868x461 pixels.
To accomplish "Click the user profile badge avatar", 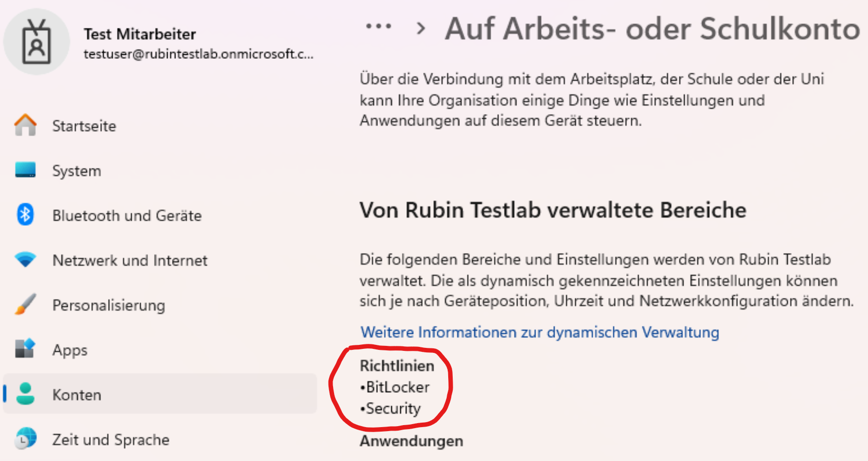I will [36, 42].
